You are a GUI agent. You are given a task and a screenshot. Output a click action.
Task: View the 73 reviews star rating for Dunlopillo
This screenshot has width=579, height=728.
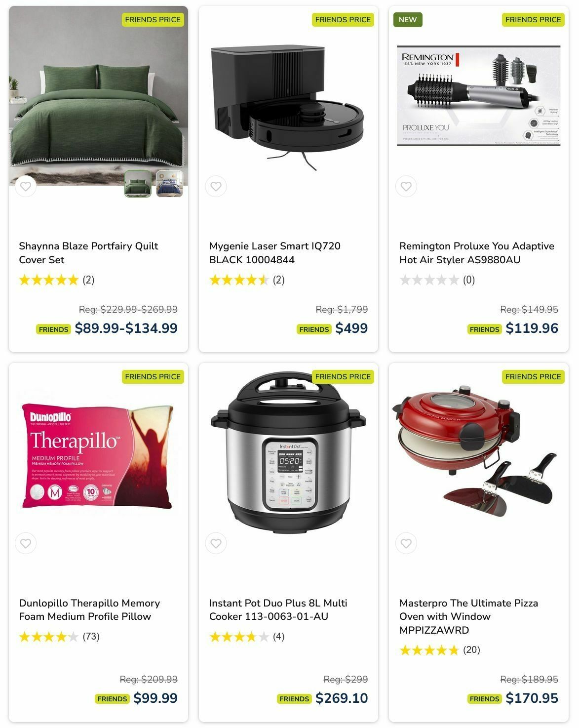coord(59,637)
